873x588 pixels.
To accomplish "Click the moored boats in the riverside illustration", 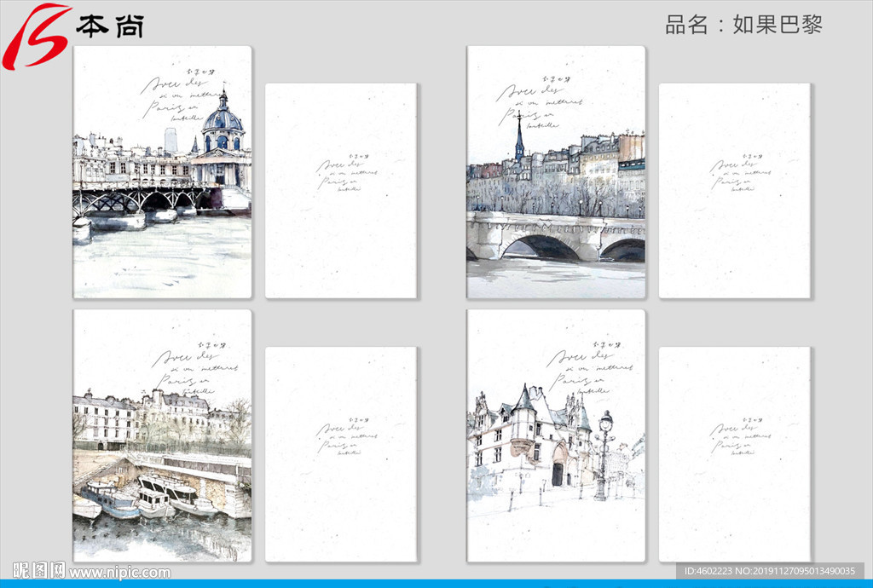I will coord(145,499).
